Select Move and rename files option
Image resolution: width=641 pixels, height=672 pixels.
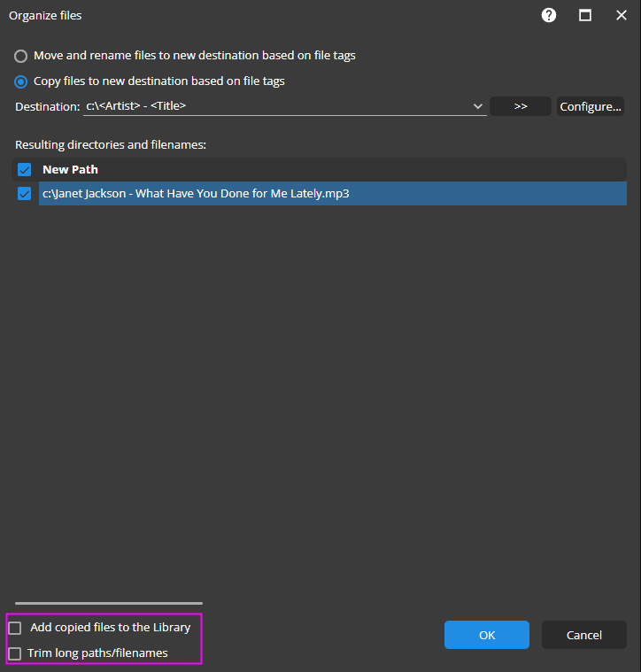click(21, 56)
